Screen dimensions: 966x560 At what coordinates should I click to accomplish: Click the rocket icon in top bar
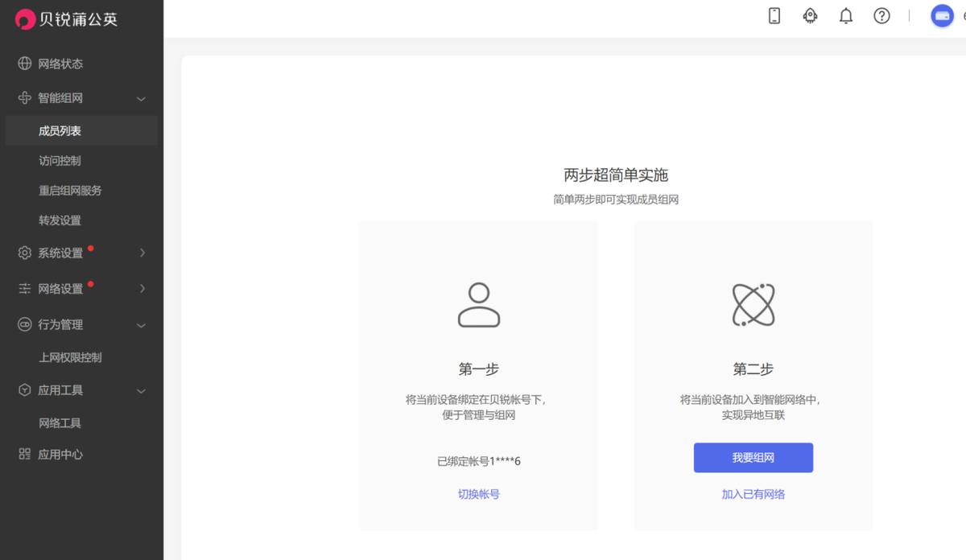click(x=810, y=15)
